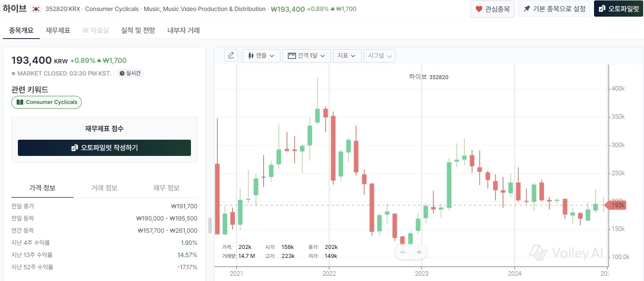Click the chart zoom in plus icon
This screenshot has height=281, width=644.
pos(419,252)
